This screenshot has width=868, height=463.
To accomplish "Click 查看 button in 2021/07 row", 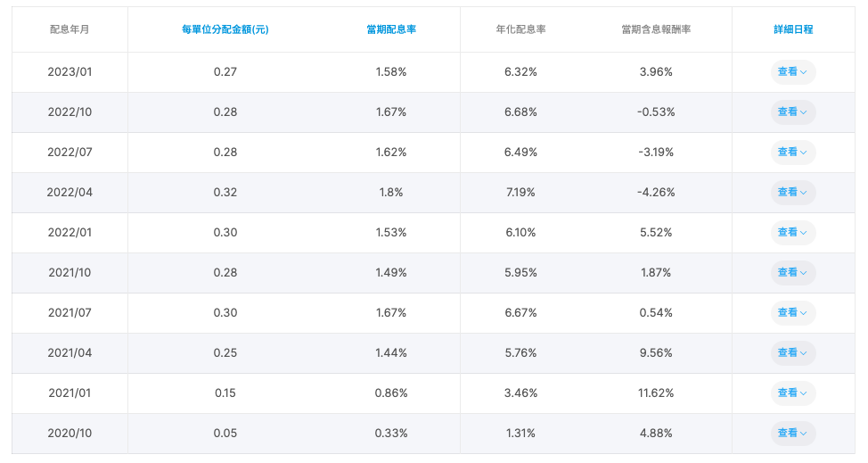I will click(792, 313).
